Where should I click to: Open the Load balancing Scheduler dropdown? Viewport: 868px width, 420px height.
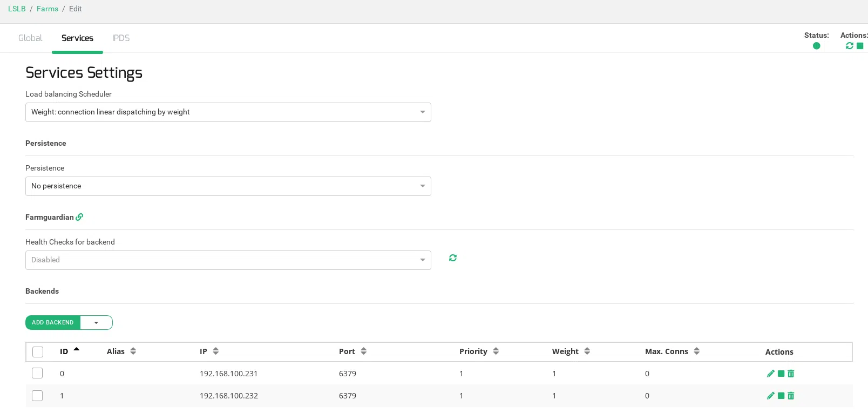(x=228, y=112)
